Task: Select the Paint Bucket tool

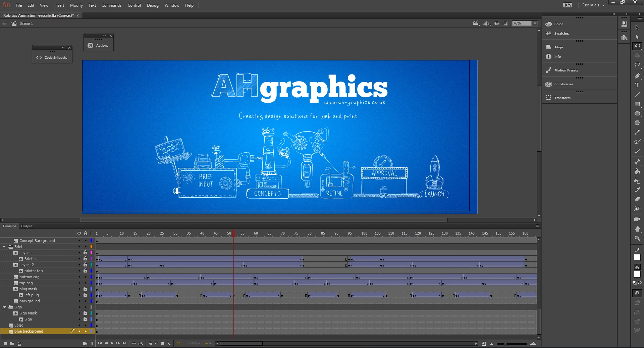Action: [637, 171]
